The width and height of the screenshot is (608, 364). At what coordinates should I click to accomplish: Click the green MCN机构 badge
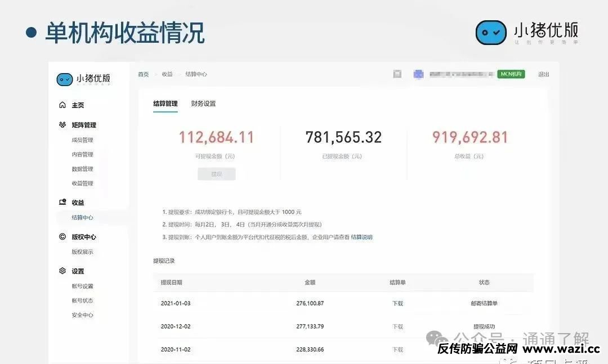(511, 74)
